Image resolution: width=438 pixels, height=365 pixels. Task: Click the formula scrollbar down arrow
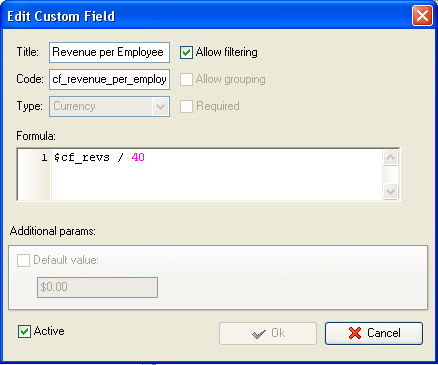[x=390, y=191]
